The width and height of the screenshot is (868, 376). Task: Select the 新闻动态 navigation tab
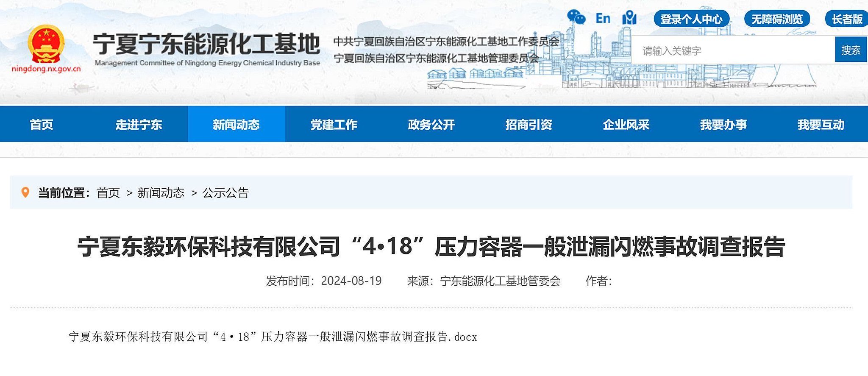(236, 125)
